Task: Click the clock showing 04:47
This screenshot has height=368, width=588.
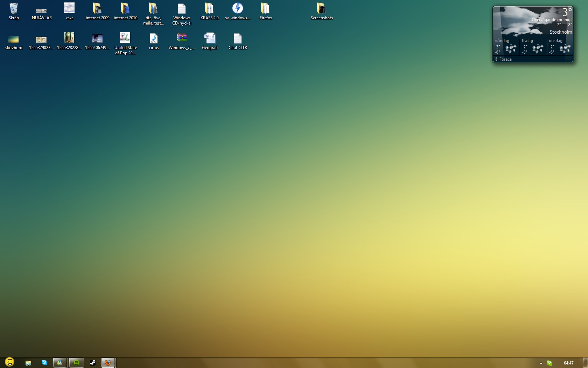Action: [x=568, y=363]
